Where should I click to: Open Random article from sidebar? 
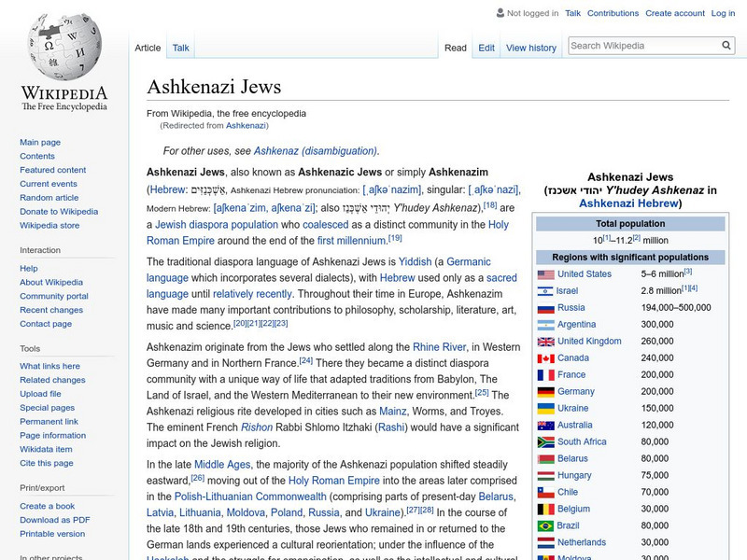click(x=49, y=198)
